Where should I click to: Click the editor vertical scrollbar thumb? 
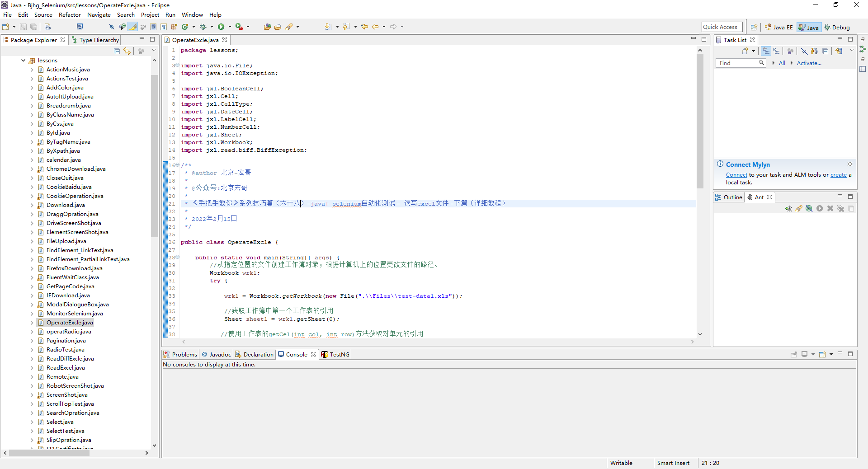[700, 121]
